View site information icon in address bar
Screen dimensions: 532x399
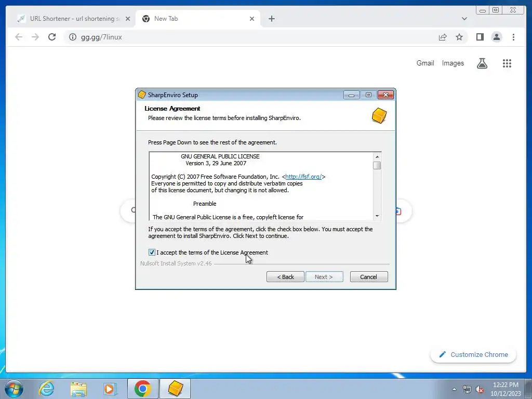click(x=73, y=37)
